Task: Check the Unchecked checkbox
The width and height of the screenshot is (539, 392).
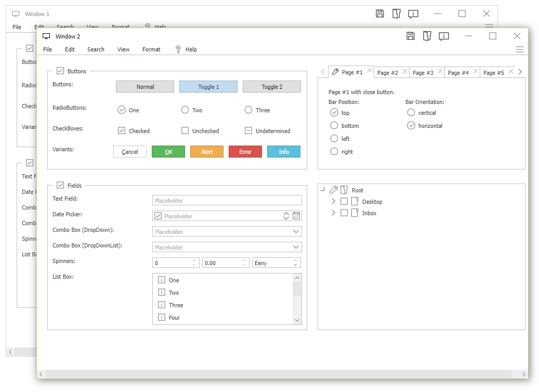Action: click(x=185, y=130)
